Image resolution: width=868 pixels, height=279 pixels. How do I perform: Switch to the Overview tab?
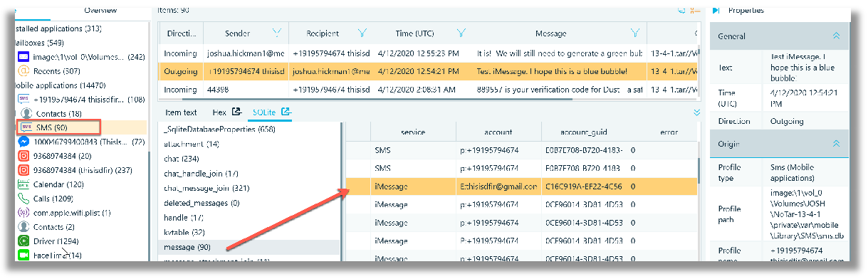pos(101,11)
